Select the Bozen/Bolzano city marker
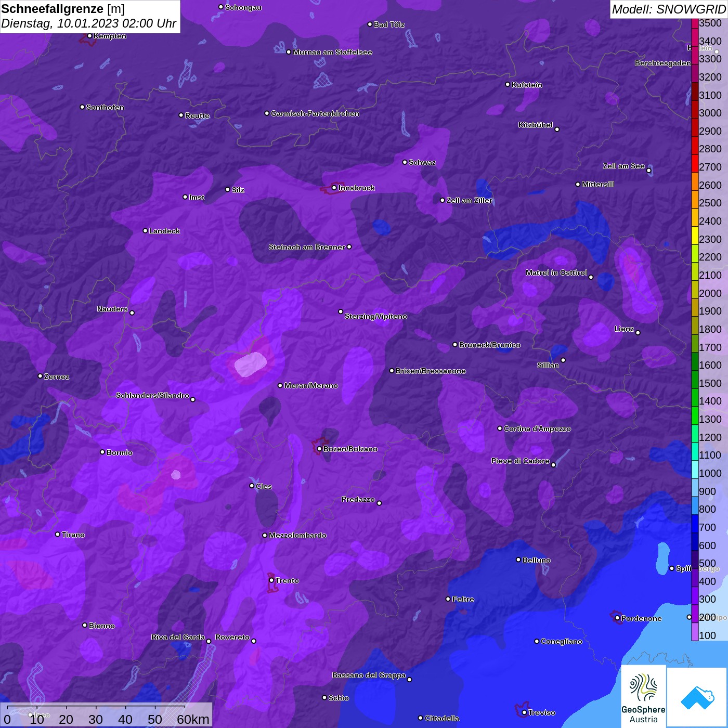 319,449
